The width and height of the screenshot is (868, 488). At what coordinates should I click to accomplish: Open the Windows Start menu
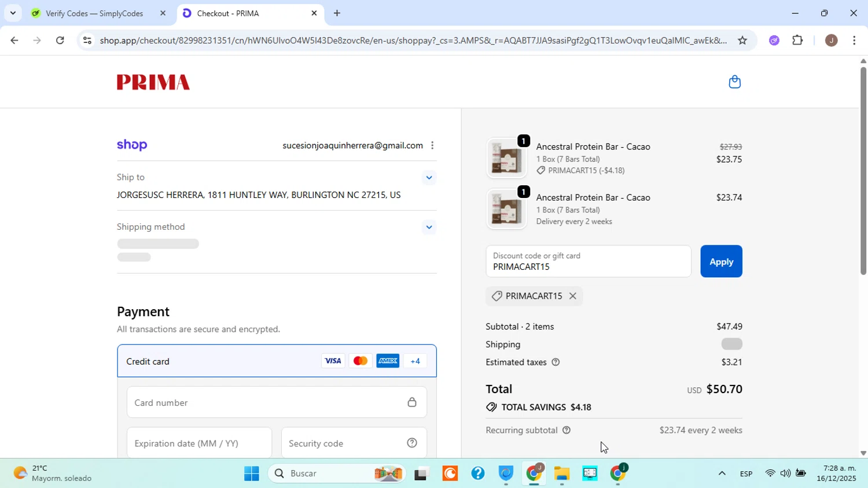pos(251,474)
